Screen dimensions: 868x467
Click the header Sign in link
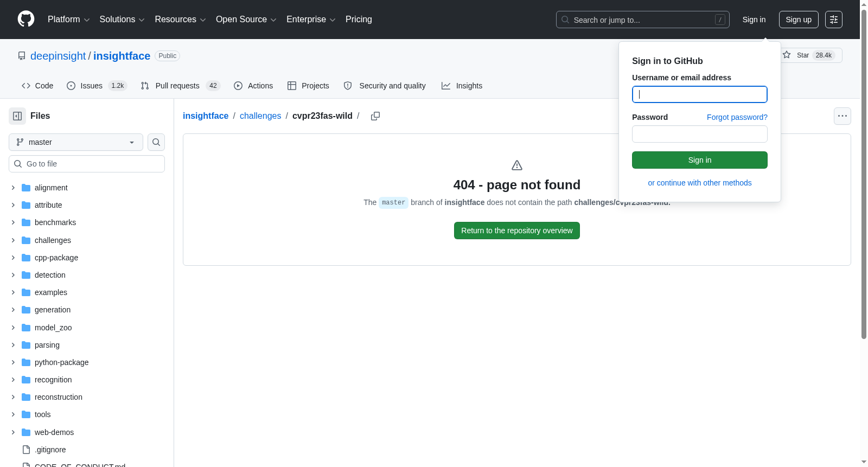pos(754,20)
